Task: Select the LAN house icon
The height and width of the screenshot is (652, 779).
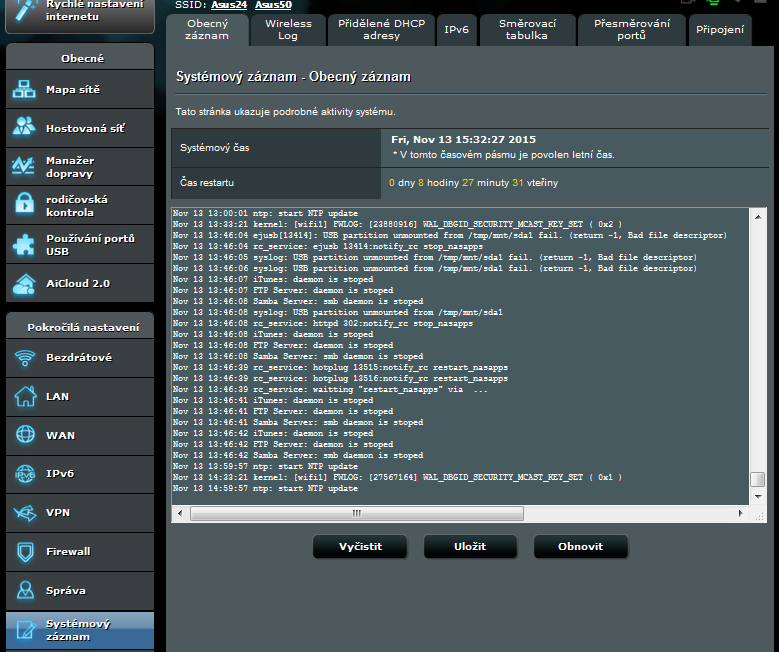Action: click(25, 396)
